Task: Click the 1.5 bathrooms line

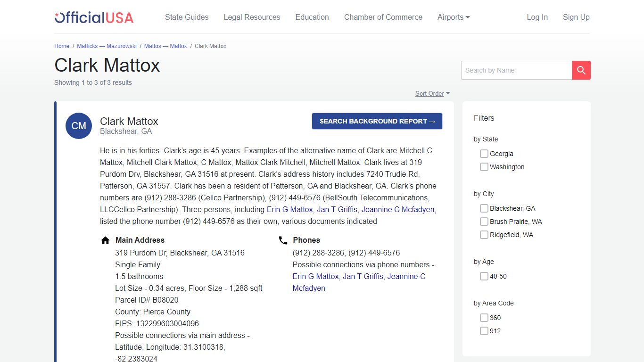Action: [139, 277]
